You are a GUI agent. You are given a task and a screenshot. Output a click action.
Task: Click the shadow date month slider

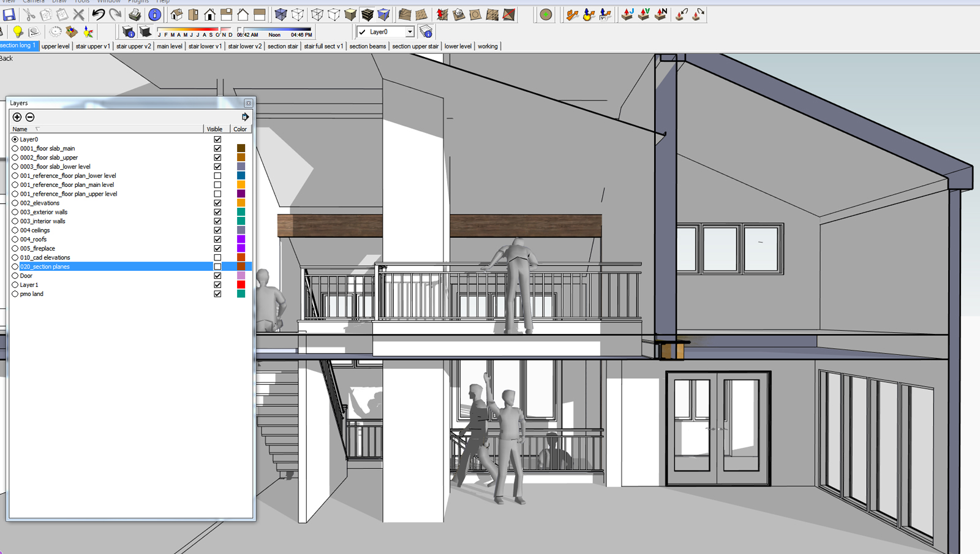pos(195,29)
